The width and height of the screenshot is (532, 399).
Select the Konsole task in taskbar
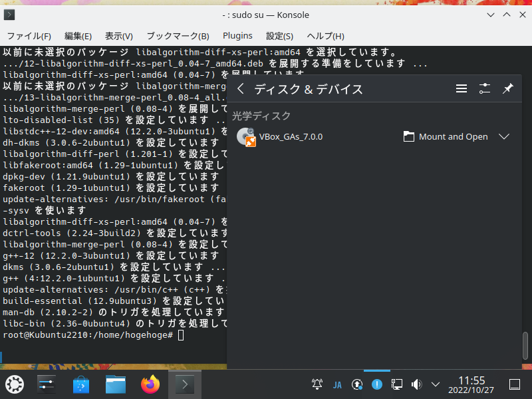(x=185, y=384)
